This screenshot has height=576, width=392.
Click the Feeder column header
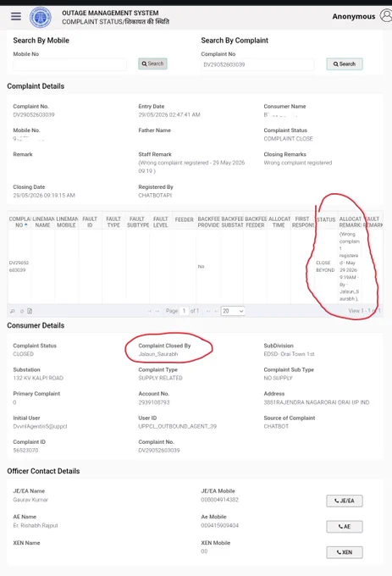[x=185, y=219]
